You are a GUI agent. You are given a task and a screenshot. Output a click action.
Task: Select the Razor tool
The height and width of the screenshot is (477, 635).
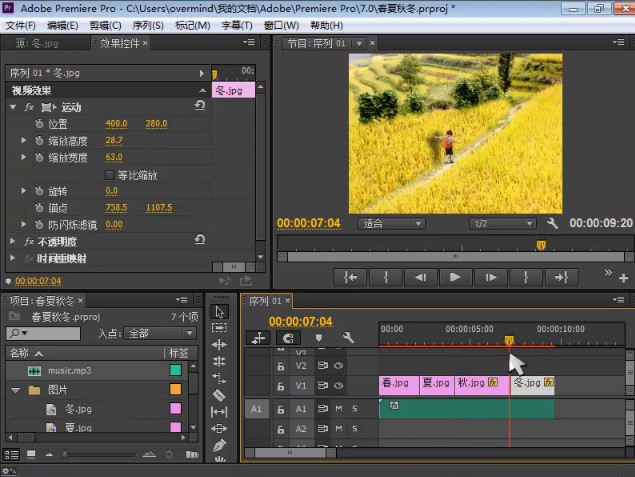click(220, 395)
